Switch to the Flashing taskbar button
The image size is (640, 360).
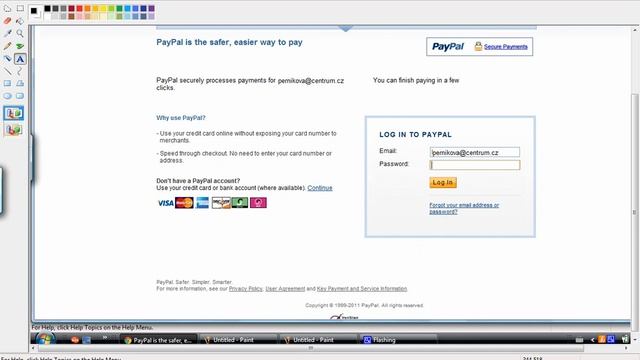[398, 340]
